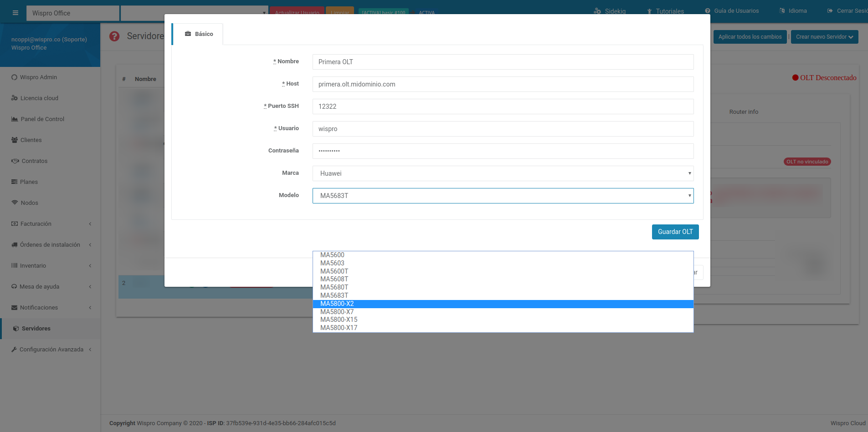Open the Servidores sidebar link
868x432 pixels.
point(50,329)
